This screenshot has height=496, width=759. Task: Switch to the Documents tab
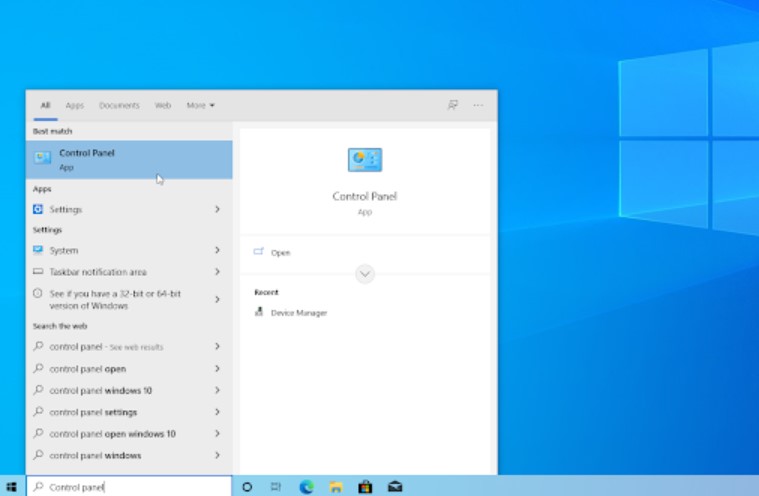(119, 105)
